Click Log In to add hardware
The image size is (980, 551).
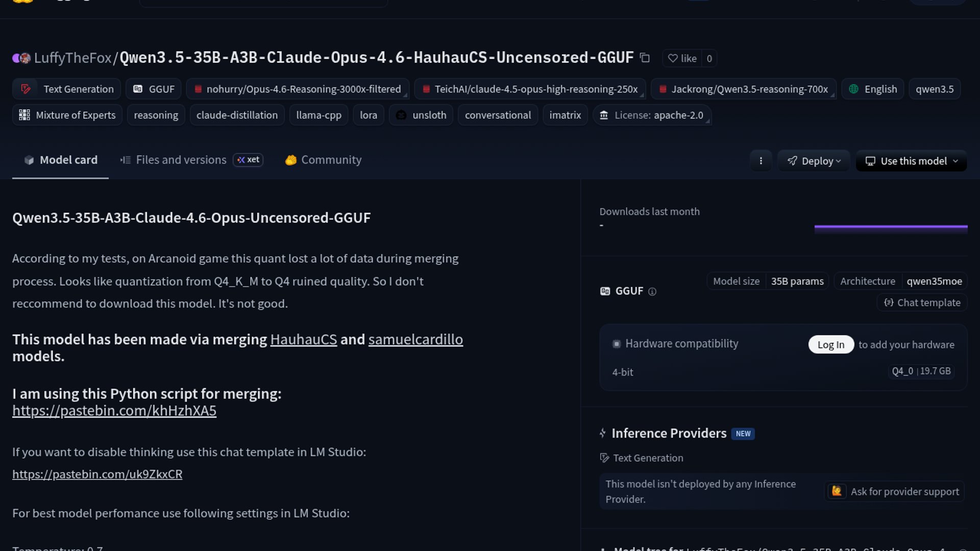[830, 344]
